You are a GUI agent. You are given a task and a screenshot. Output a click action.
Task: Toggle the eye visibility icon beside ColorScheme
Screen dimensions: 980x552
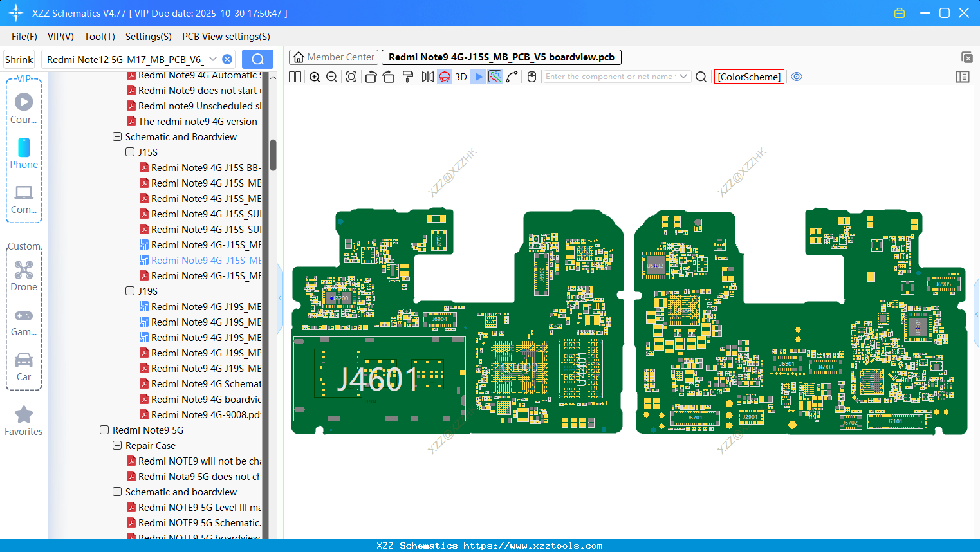[x=797, y=77]
